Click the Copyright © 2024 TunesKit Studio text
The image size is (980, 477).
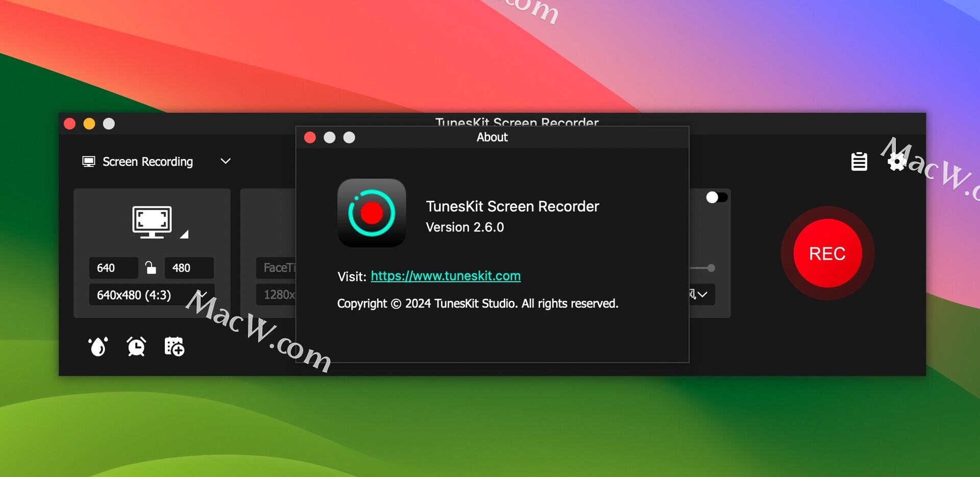pos(478,303)
